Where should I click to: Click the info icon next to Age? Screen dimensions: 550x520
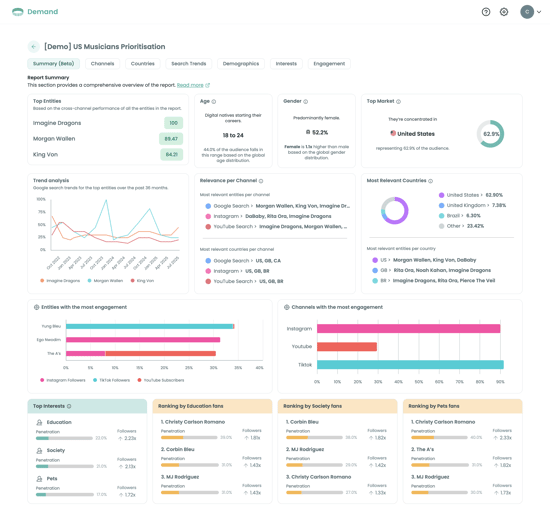[x=214, y=101]
